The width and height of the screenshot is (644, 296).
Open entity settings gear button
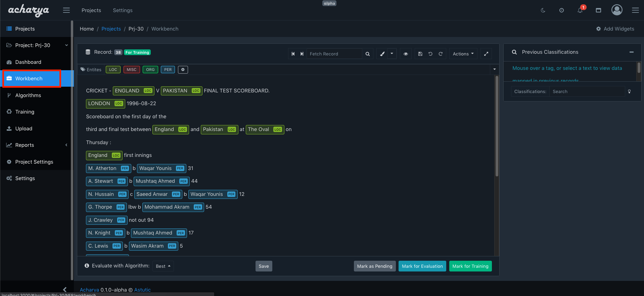point(183,70)
